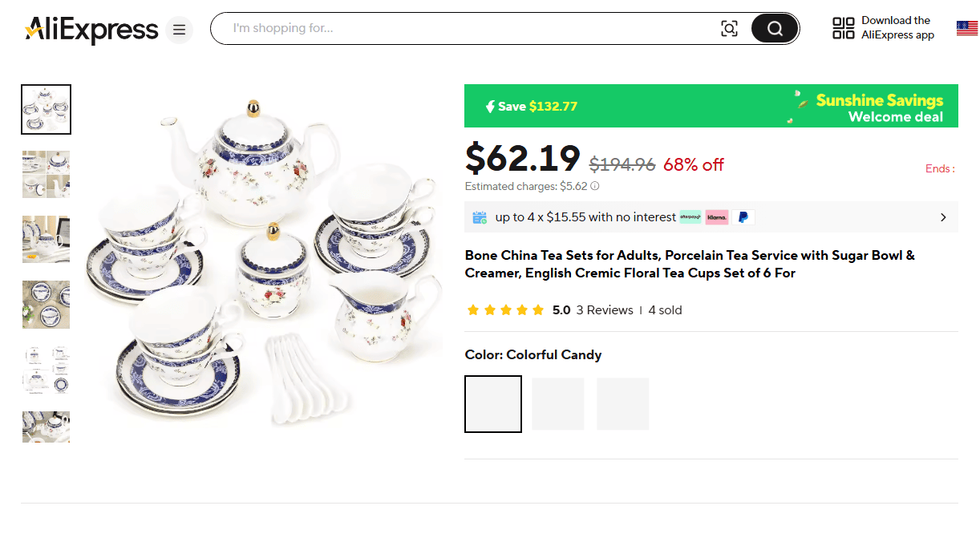980x542 pixels.
Task: Choose the third color variant swatch
Action: coord(623,404)
